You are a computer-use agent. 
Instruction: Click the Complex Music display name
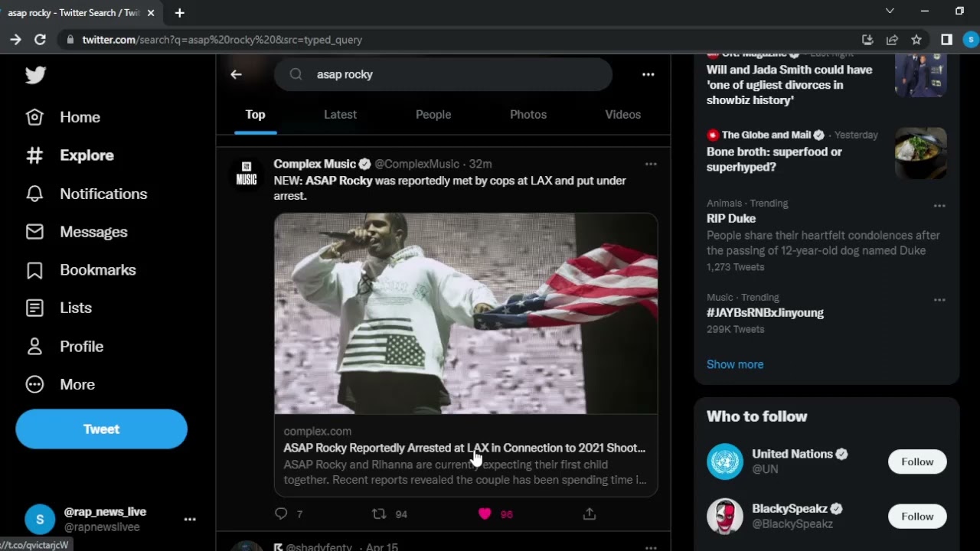point(315,164)
